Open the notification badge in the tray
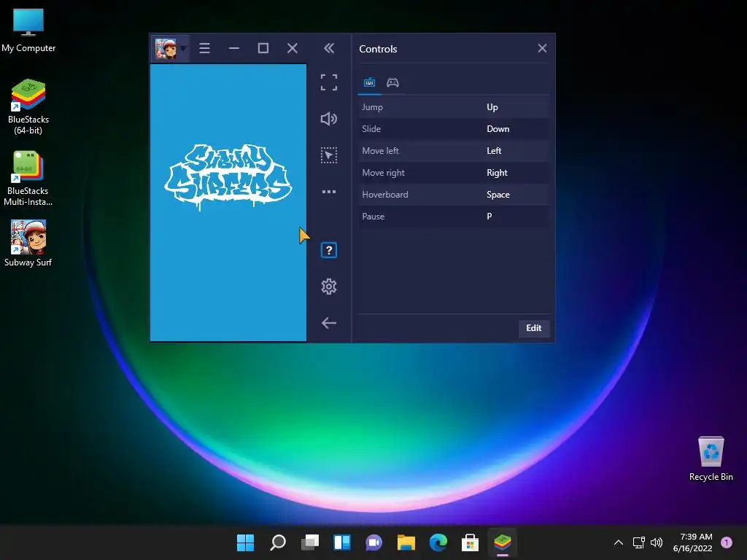Screen dimensions: 747x560 [x=727, y=542]
